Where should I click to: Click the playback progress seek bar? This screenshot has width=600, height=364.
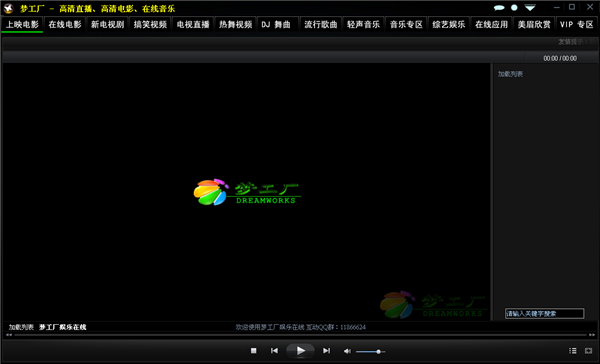pos(300,335)
